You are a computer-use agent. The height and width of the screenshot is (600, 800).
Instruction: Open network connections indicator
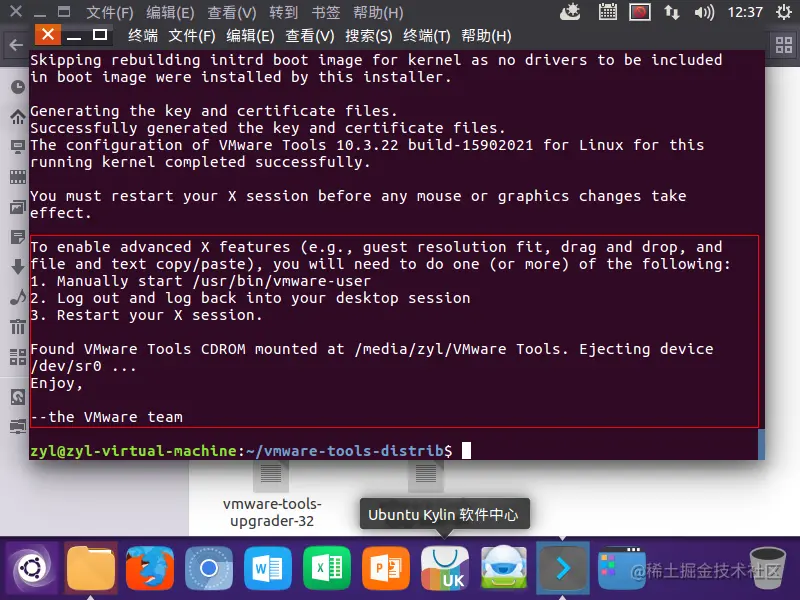pos(671,12)
